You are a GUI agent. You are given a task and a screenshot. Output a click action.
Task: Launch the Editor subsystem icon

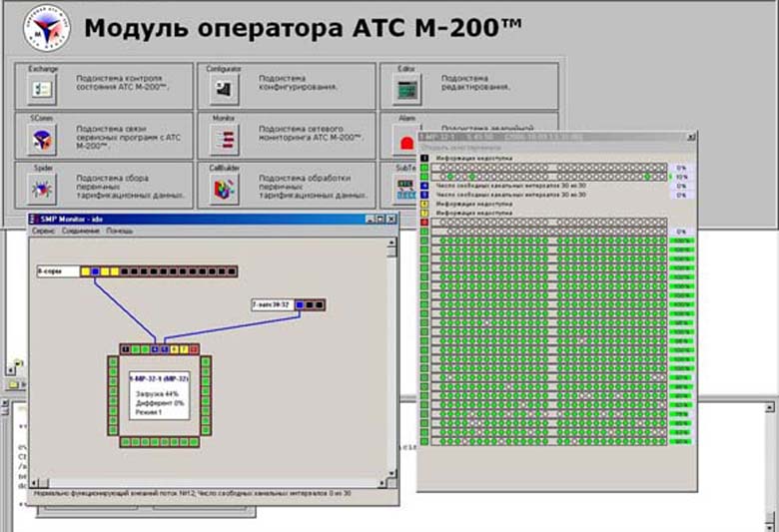[x=406, y=90]
